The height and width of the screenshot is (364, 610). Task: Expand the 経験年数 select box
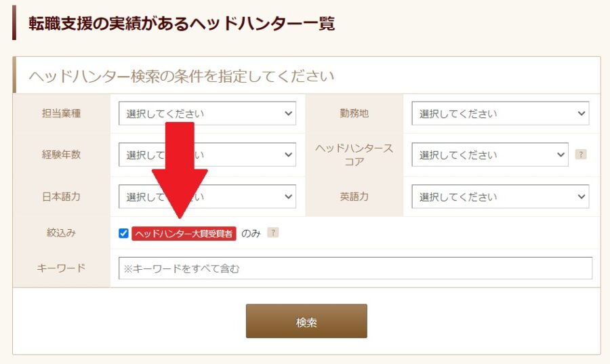tap(207, 155)
